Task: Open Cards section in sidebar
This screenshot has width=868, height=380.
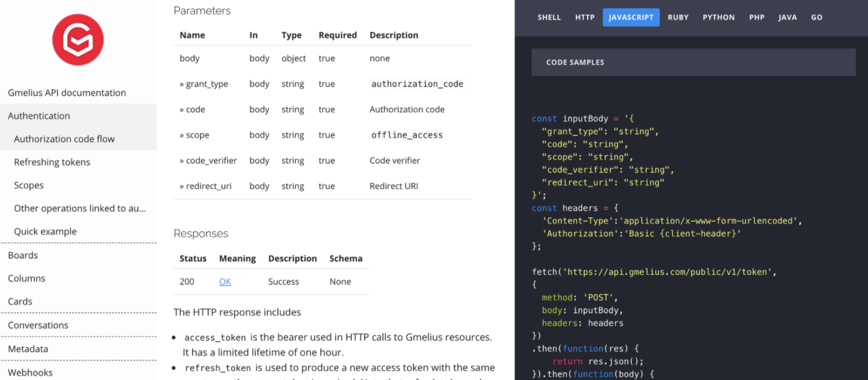Action: tap(78, 302)
